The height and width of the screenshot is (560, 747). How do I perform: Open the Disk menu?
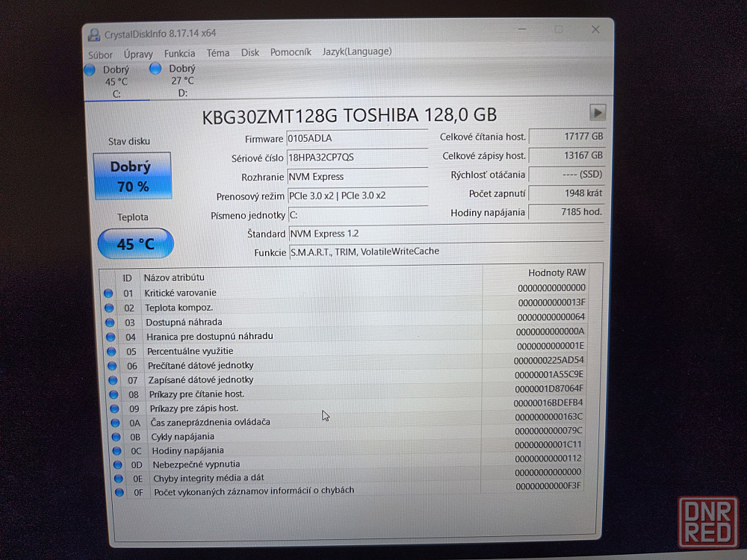pos(250,52)
